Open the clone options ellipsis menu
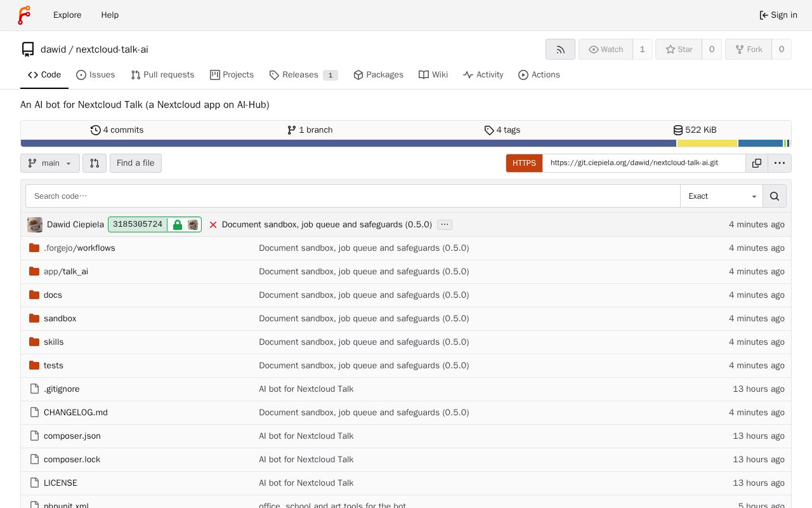This screenshot has width=812, height=508. [780, 163]
